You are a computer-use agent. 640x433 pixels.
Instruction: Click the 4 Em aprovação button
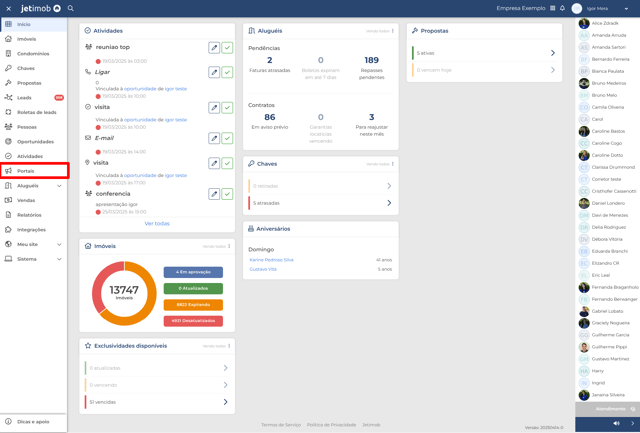point(193,272)
